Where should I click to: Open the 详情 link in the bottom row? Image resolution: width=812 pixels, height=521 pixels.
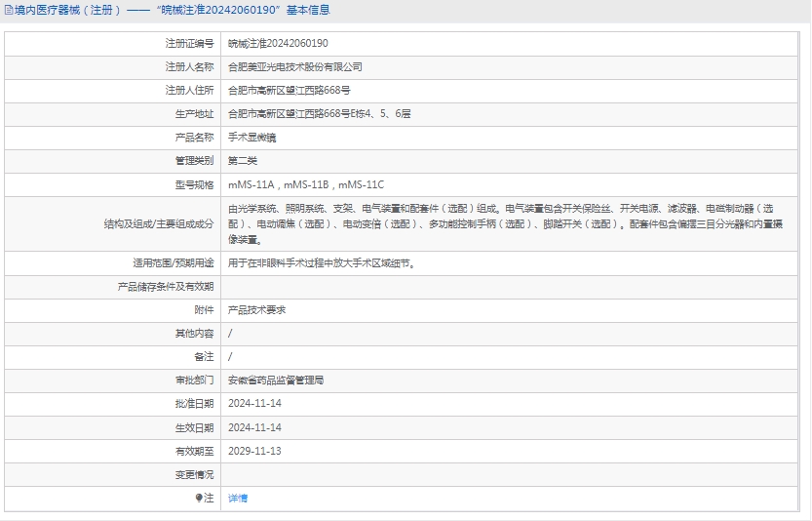[238, 498]
